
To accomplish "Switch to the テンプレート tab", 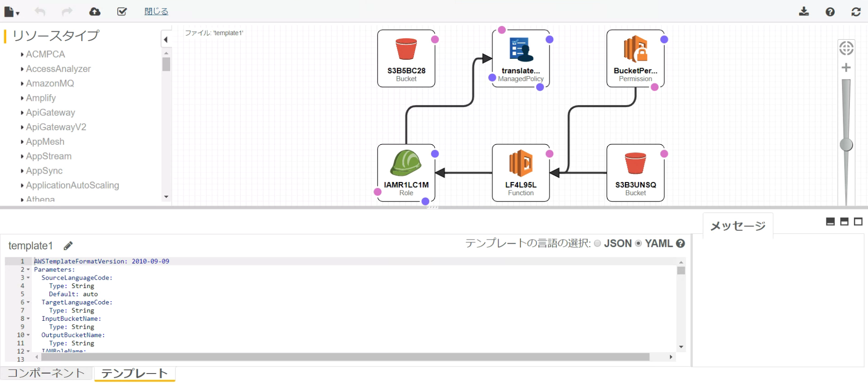I will click(135, 374).
